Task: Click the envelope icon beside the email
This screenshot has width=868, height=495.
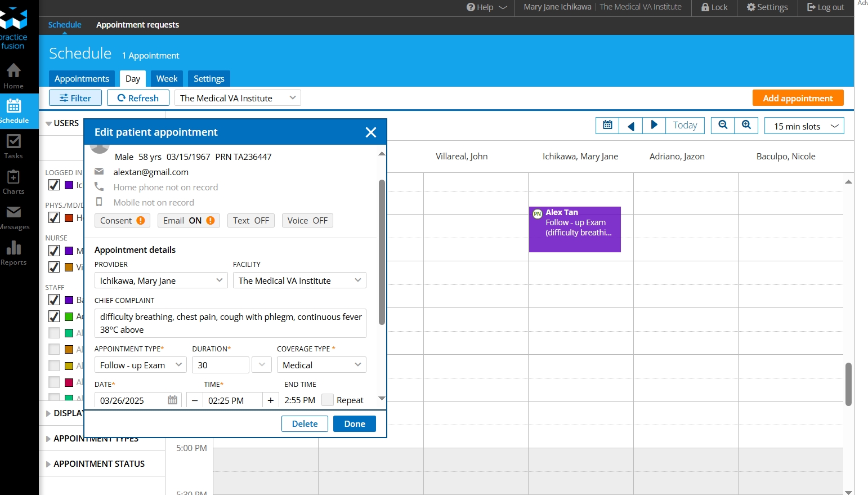Action: (99, 171)
